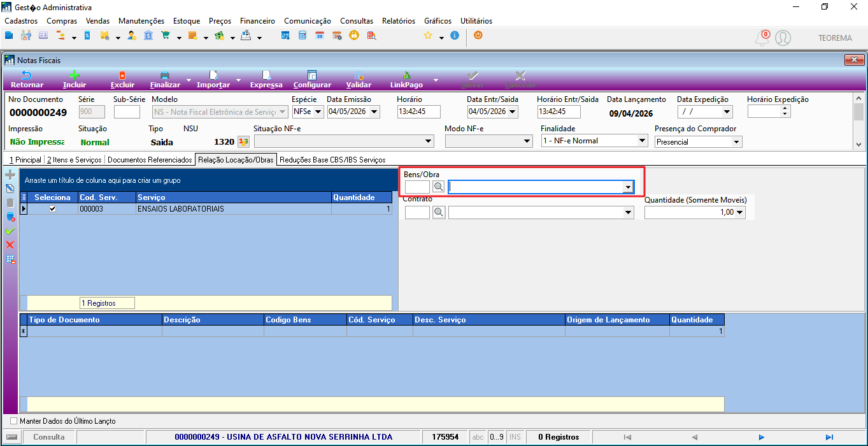Open the Data Expedição date dropdown
The image size is (868, 446).
point(727,112)
